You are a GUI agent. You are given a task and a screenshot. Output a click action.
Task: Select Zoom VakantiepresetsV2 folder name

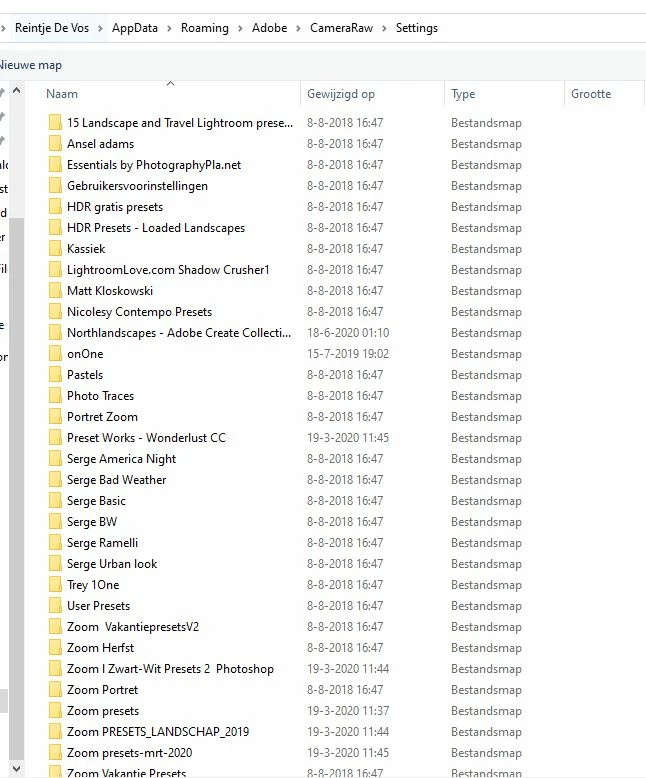(133, 627)
